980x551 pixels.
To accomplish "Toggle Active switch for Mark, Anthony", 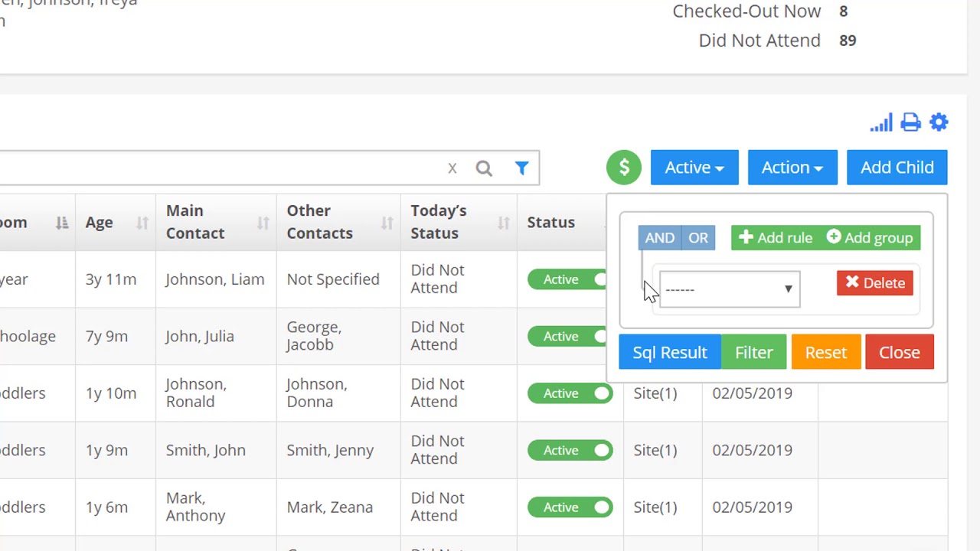I will point(601,507).
